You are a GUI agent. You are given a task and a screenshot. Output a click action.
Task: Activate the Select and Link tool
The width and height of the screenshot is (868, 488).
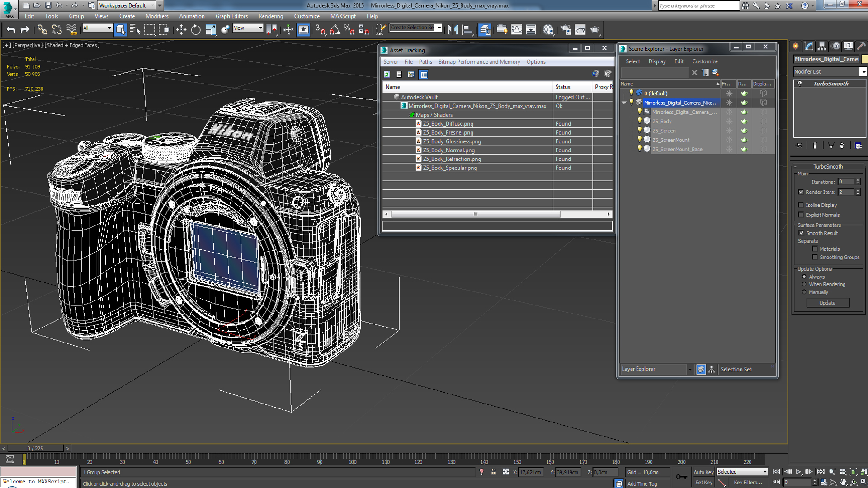click(42, 30)
